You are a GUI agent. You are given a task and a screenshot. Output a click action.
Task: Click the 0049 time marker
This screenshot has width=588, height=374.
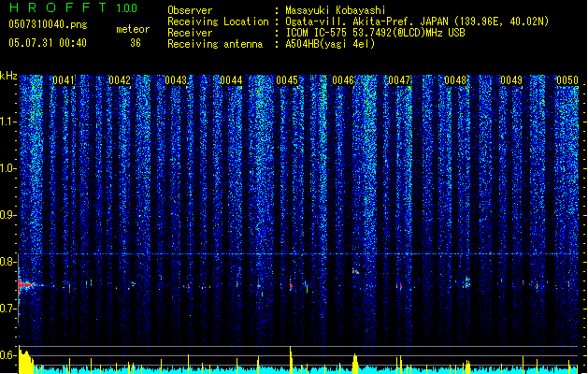[511, 80]
